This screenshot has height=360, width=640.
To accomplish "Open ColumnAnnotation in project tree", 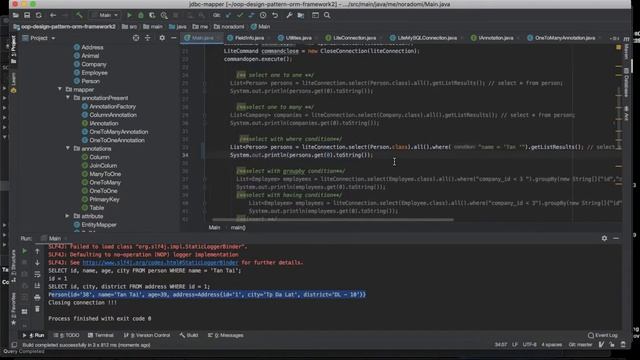I will pos(109,115).
